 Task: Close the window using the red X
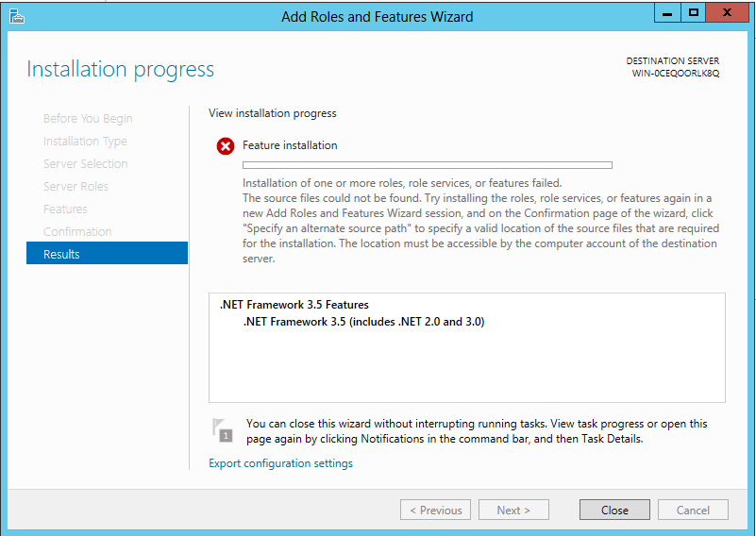pyautogui.click(x=730, y=12)
